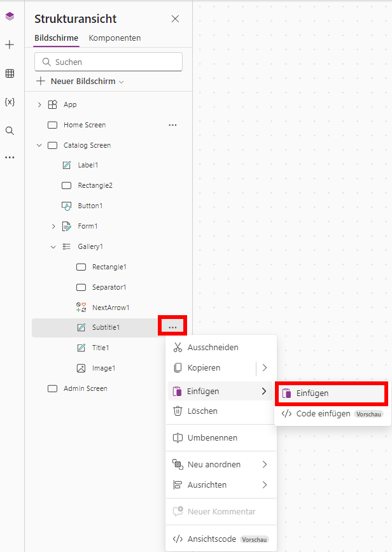
Task: Click the Insert plus icon in left rail
Action: 10,45
